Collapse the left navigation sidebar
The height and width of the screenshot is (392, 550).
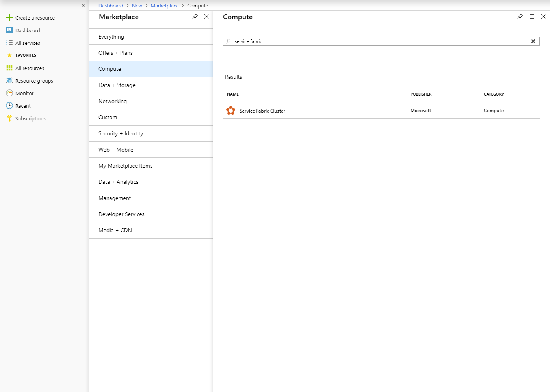[x=83, y=6]
